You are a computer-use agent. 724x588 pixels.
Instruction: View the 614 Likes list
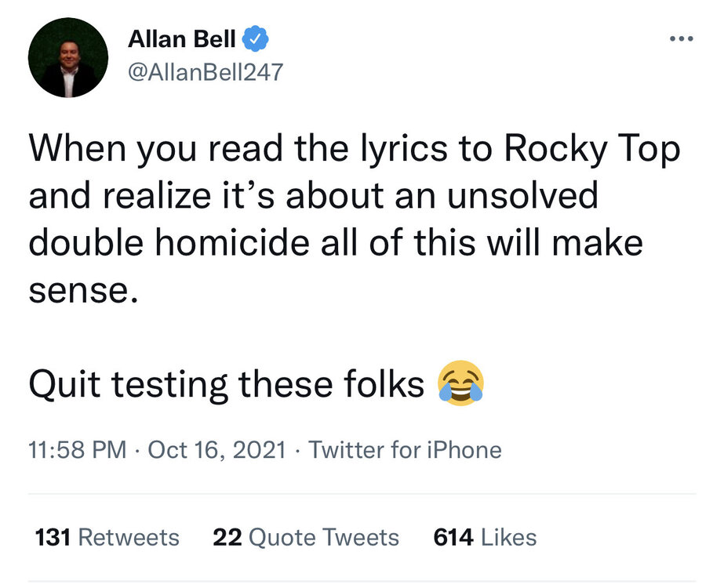click(x=485, y=538)
